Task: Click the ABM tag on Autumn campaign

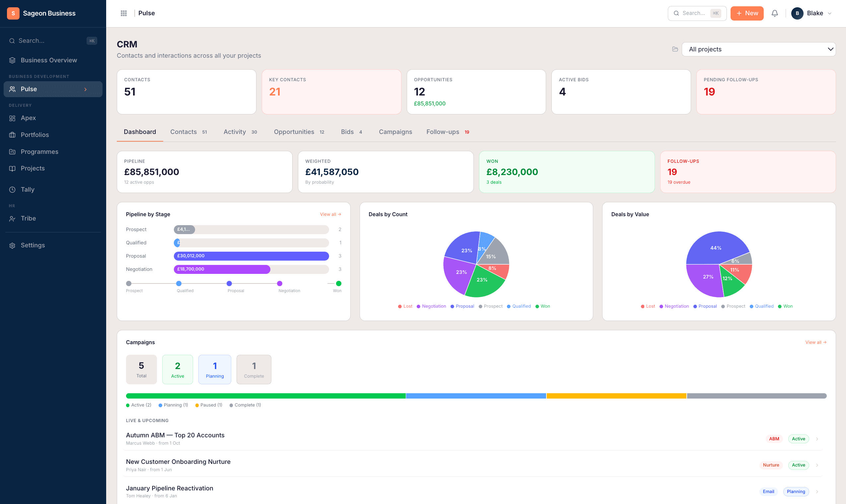Action: coord(774,439)
